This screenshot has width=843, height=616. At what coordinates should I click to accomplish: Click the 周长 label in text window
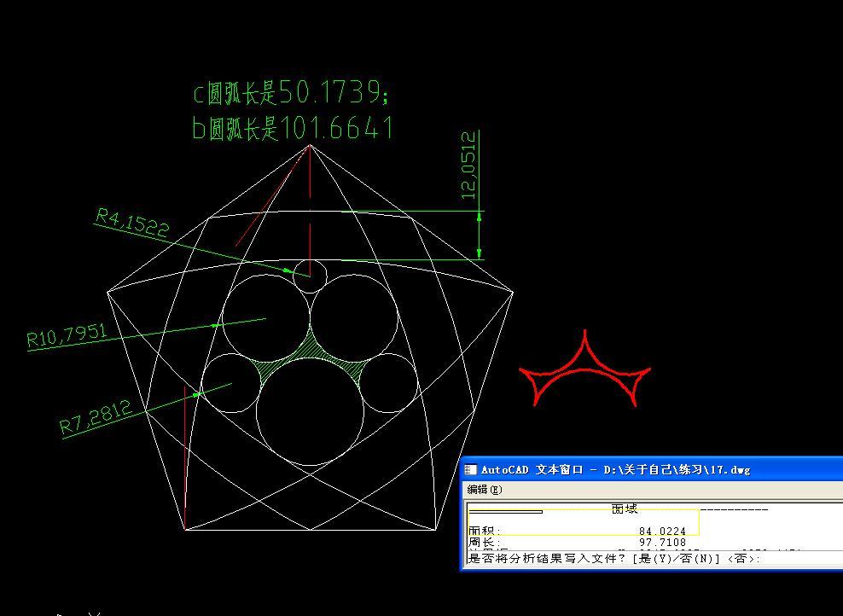click(x=484, y=543)
